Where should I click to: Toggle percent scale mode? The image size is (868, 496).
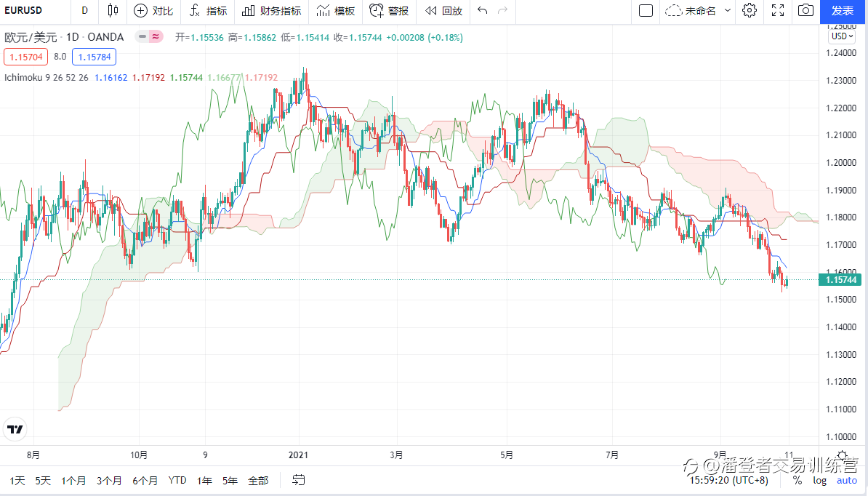pyautogui.click(x=797, y=480)
